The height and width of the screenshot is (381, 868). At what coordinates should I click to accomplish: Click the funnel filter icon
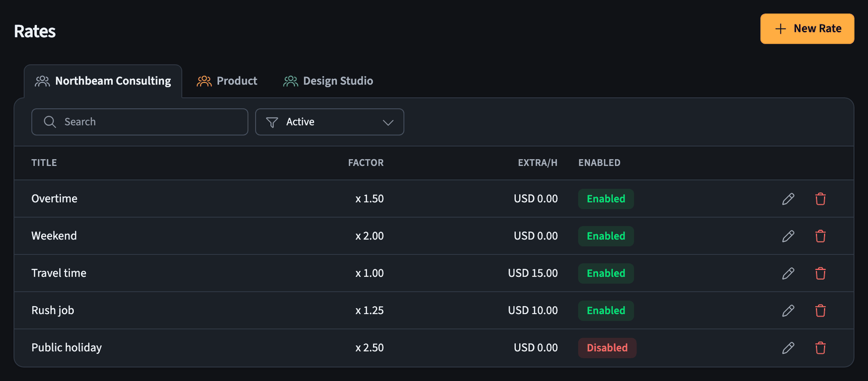(x=272, y=122)
